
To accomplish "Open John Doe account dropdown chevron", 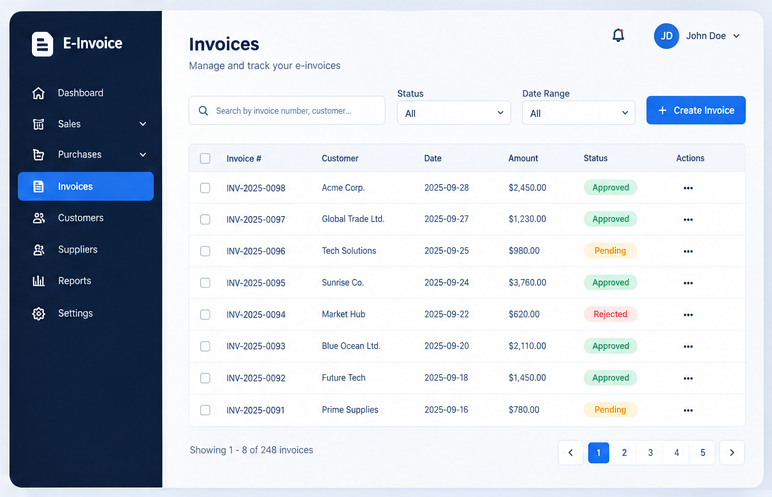I will click(x=737, y=36).
